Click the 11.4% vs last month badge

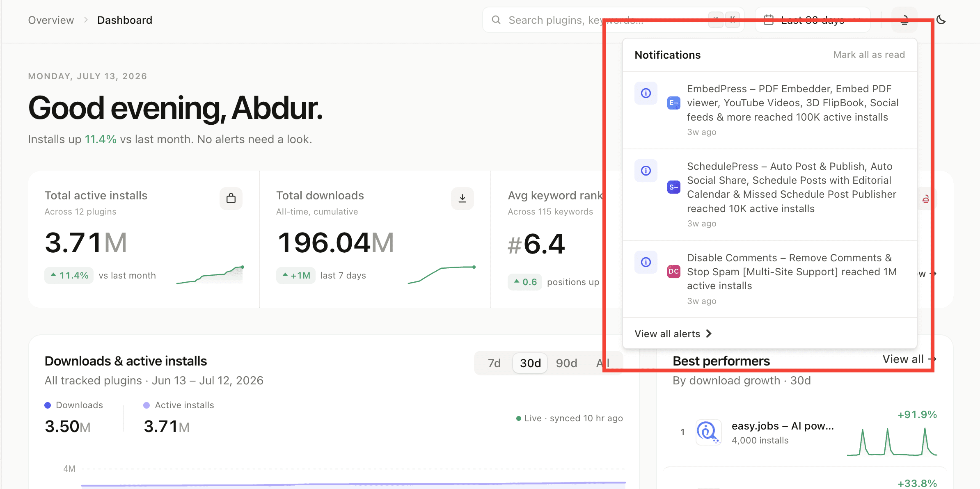click(69, 276)
